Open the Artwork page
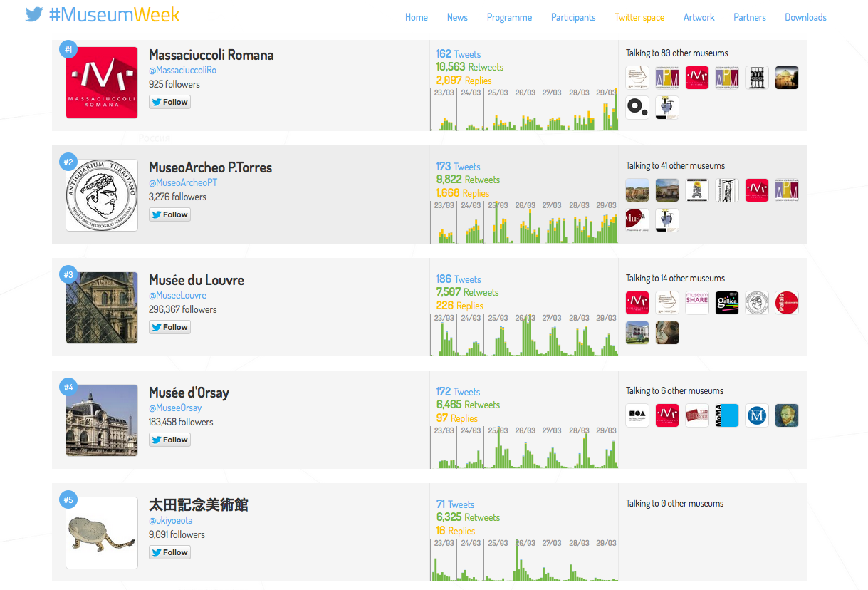 coord(699,17)
